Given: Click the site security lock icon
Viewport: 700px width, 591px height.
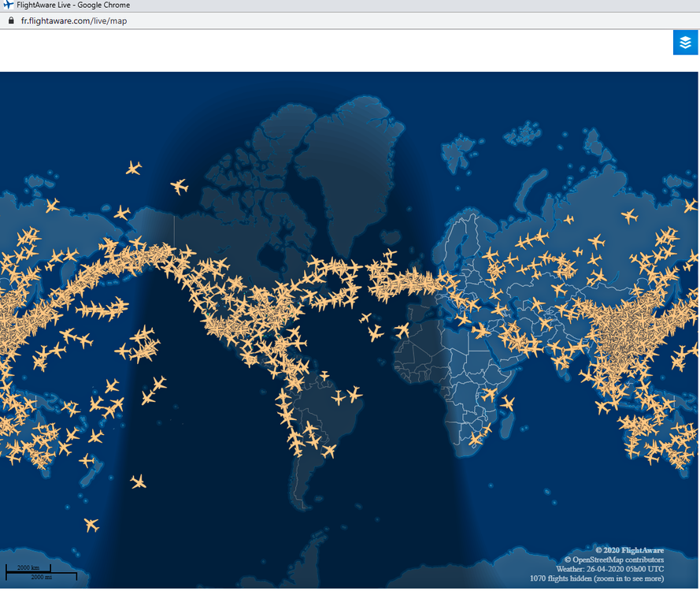Looking at the screenshot, I should [x=11, y=21].
